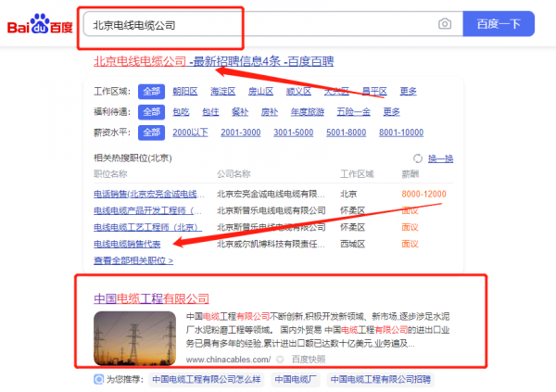The width and height of the screenshot is (556, 392).
Task: Click the 中国电缆厂 suggestion chip
Action: pos(296,379)
